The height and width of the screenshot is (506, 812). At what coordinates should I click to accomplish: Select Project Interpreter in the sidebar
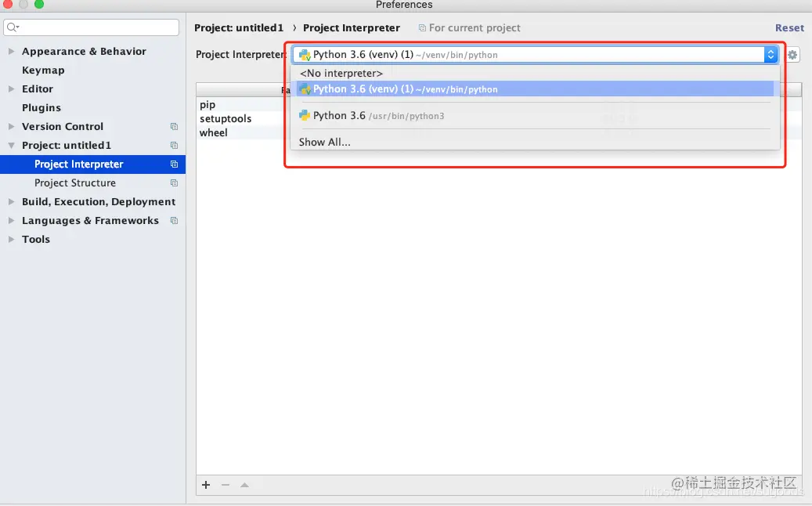(x=92, y=164)
